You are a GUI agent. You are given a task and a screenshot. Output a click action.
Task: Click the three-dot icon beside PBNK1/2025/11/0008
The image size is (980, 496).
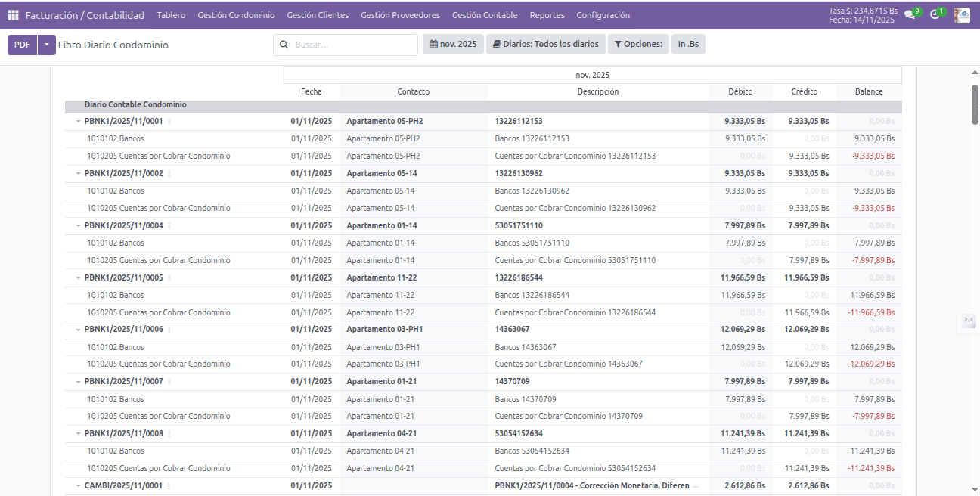[169, 434]
